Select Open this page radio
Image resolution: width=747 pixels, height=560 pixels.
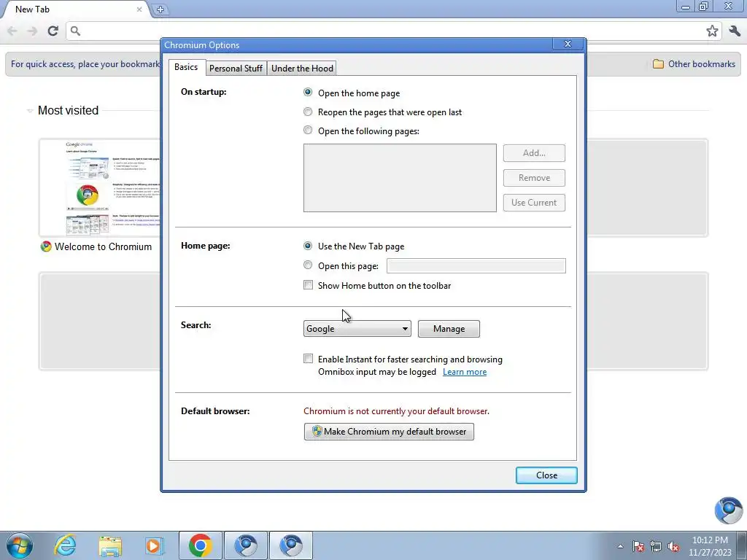(308, 265)
